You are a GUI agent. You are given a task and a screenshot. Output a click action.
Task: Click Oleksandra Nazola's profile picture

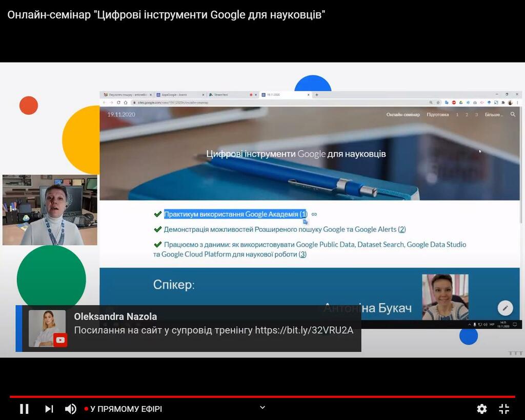(x=47, y=328)
